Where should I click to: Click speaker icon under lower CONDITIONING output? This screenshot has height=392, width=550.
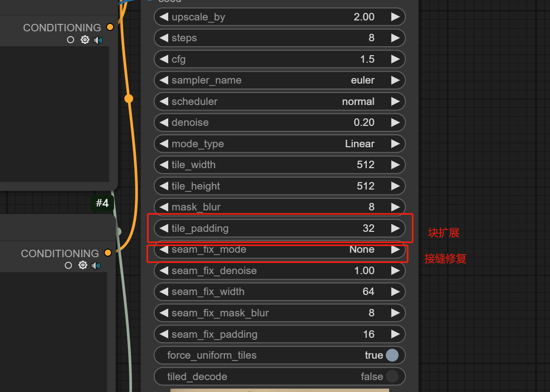click(x=96, y=266)
